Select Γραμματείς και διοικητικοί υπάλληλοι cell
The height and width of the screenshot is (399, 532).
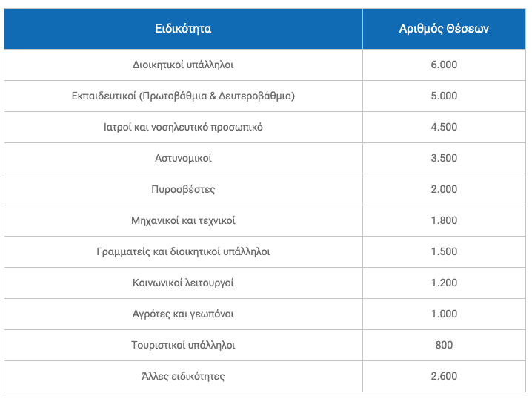point(183,251)
